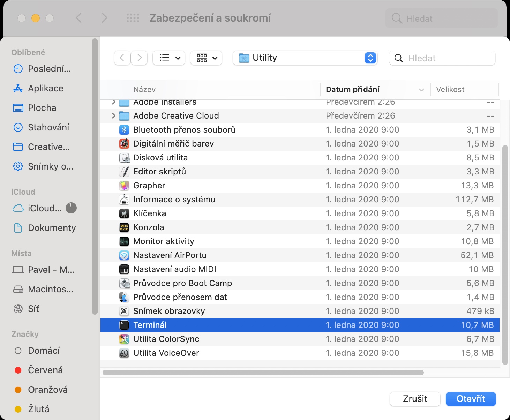The image size is (510, 420).
Task: Select the Monitor aktivity icon
Action: pos(124,241)
